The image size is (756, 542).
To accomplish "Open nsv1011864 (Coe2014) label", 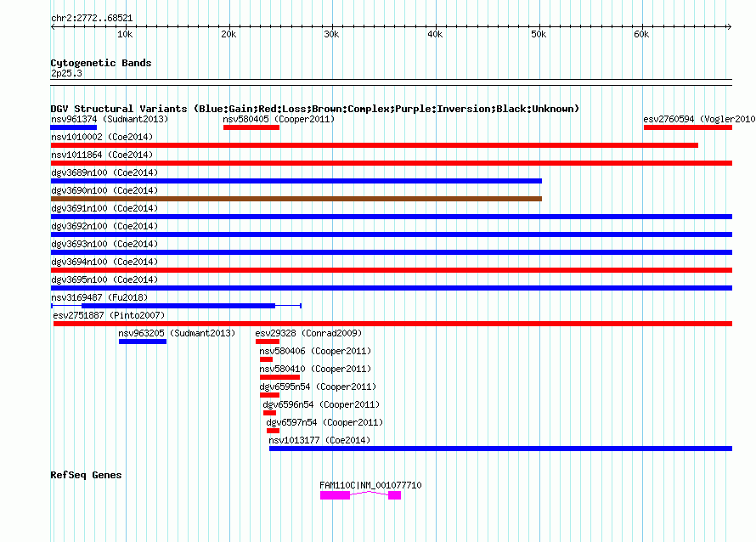I will pyautogui.click(x=102, y=155).
